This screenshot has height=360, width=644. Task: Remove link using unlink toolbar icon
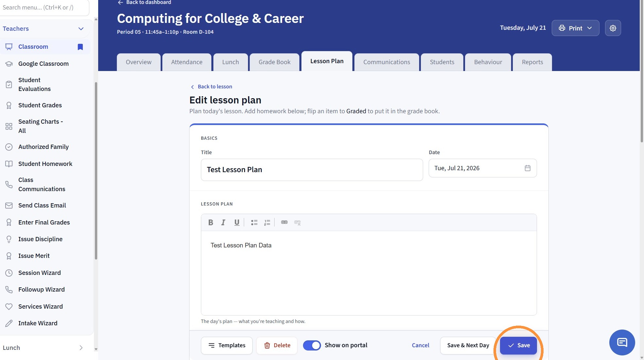pyautogui.click(x=297, y=223)
